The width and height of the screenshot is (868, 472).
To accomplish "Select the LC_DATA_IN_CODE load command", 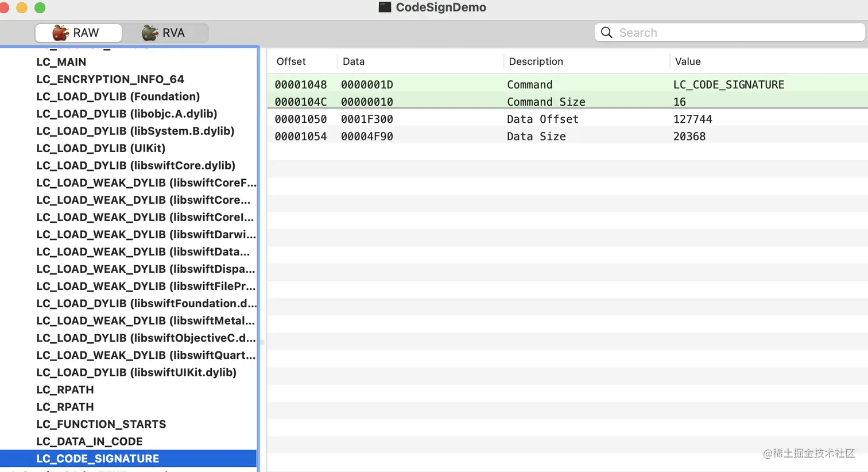I will click(90, 441).
